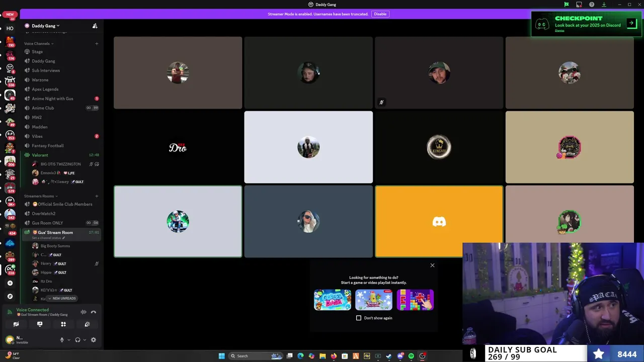Collapse the Voice Channels category
Viewport: 644px width, 362px height.
coord(38,43)
